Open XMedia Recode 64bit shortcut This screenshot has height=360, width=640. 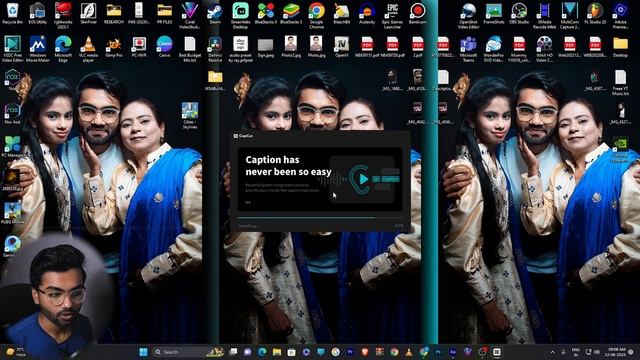click(544, 15)
